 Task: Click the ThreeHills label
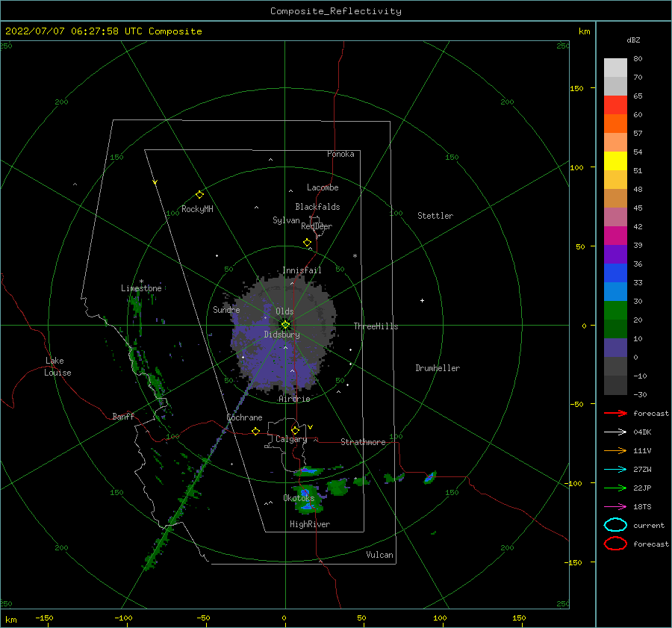(376, 326)
